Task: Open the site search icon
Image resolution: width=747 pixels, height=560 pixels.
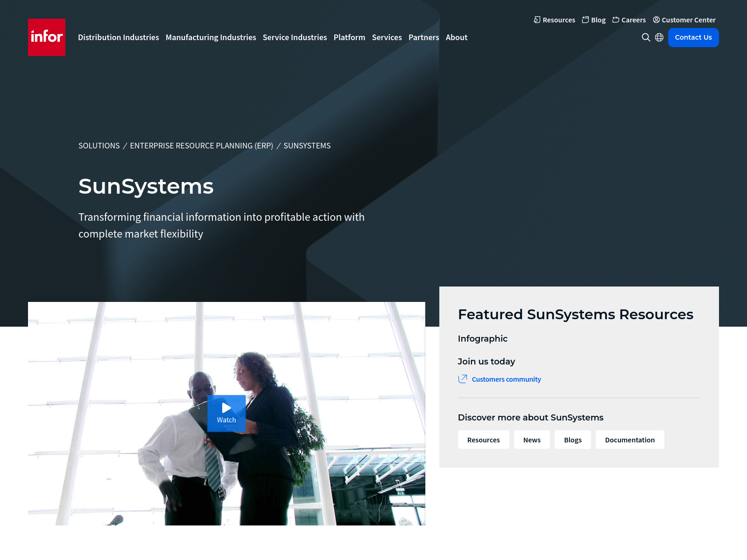Action: tap(646, 37)
